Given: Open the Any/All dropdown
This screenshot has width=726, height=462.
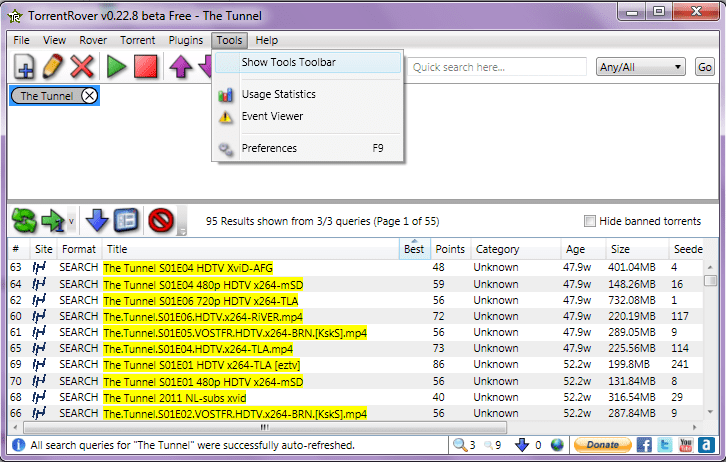Looking at the screenshot, I should 640,67.
